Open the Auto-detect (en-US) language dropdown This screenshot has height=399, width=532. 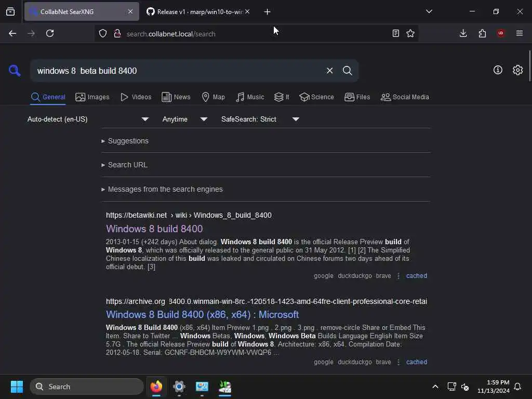[88, 119]
